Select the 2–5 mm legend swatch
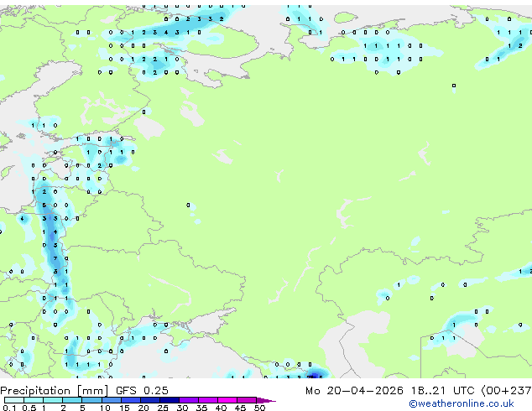The height and width of the screenshot is (411, 532). [72, 400]
